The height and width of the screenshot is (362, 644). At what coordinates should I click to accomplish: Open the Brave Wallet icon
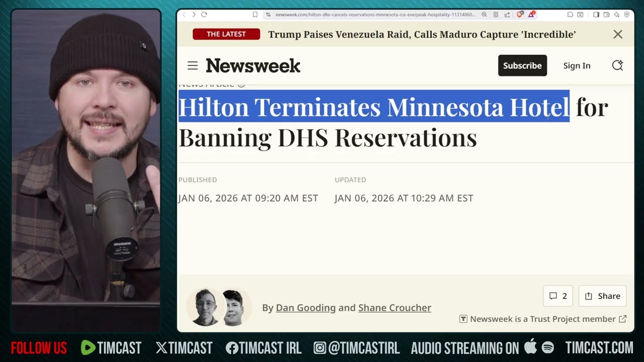[x=606, y=15]
